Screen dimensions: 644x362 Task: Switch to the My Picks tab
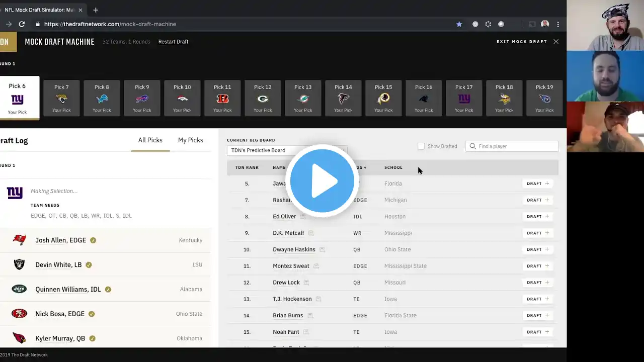190,140
